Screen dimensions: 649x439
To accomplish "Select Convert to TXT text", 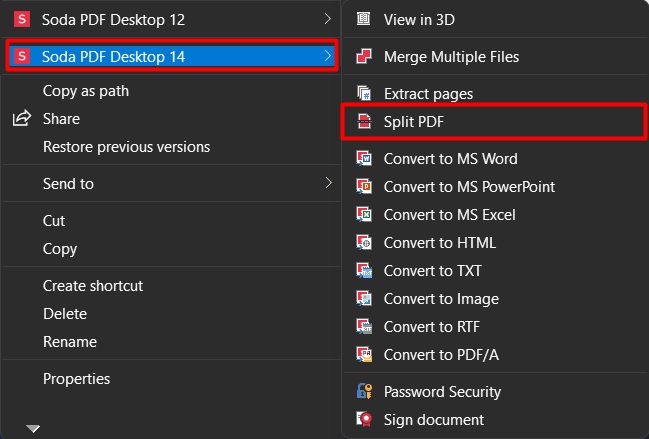I will [433, 271].
